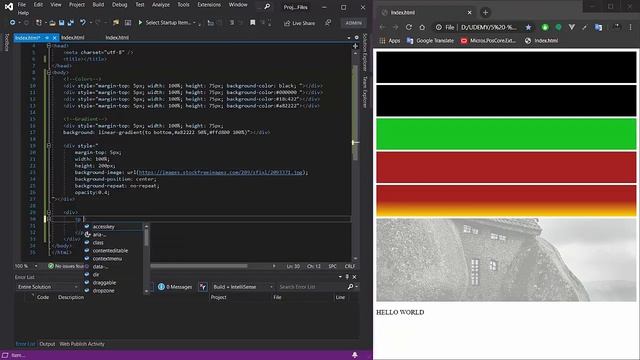This screenshot has height=360, width=640.
Task: Select contextmenu from the IntelliSense list
Action: coord(107,259)
